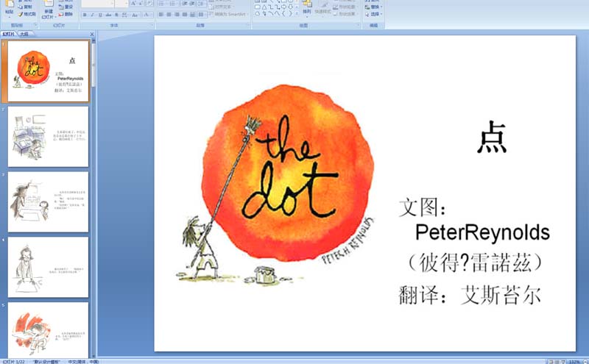The height and width of the screenshot is (364, 589).
Task: Click the Increase Font Size button
Action: point(133,4)
